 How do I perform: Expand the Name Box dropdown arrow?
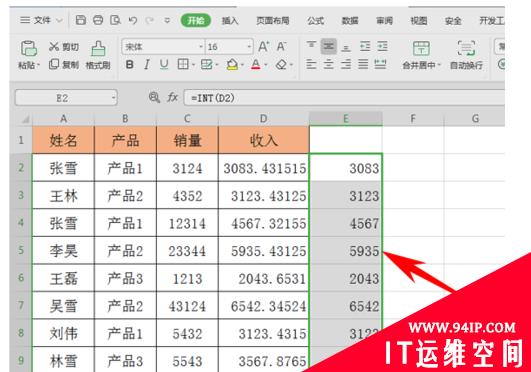(x=113, y=98)
